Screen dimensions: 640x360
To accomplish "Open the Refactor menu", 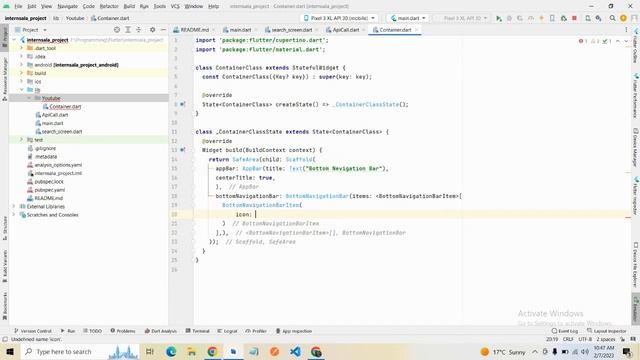I will click(x=109, y=6).
